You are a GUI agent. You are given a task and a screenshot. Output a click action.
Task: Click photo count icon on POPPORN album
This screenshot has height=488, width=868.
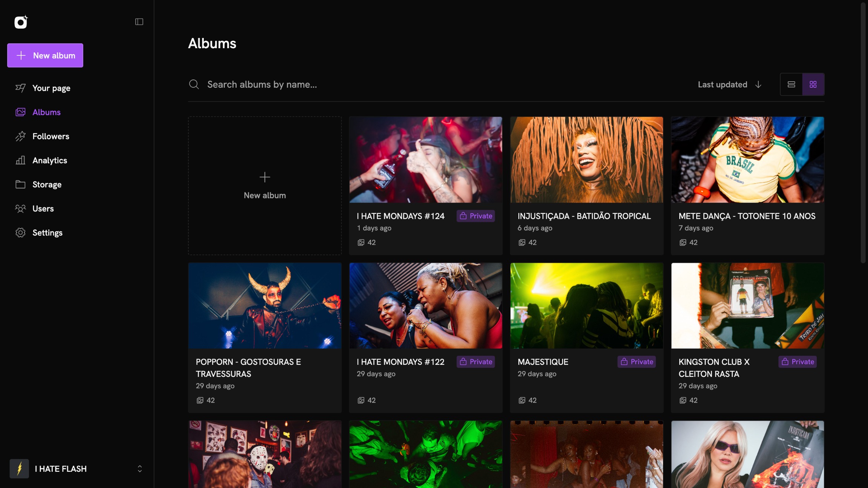point(200,400)
